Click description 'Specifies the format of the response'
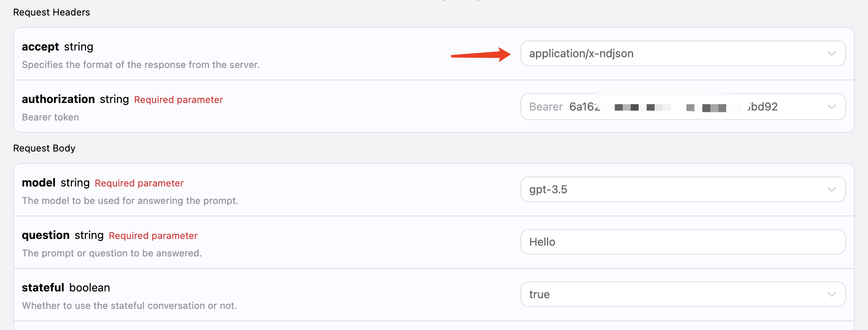Image resolution: width=868 pixels, height=330 pixels. (141, 65)
